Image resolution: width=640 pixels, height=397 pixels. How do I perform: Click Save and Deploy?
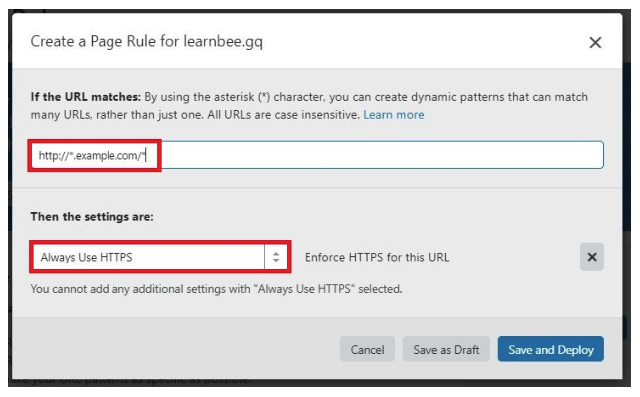coord(551,350)
